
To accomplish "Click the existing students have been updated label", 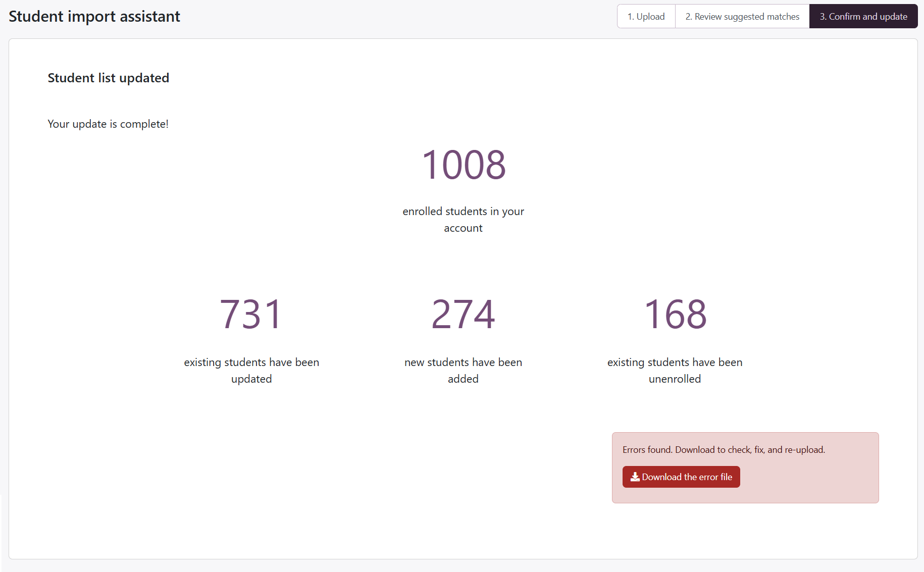I will (251, 371).
